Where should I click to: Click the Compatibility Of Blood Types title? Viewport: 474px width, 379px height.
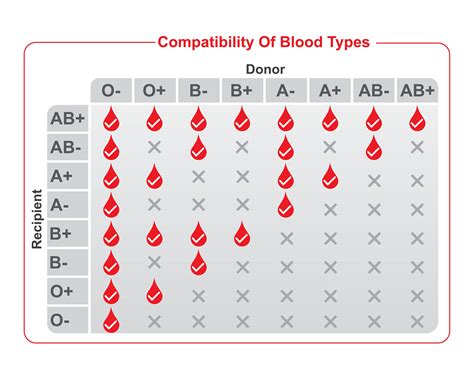coord(264,43)
